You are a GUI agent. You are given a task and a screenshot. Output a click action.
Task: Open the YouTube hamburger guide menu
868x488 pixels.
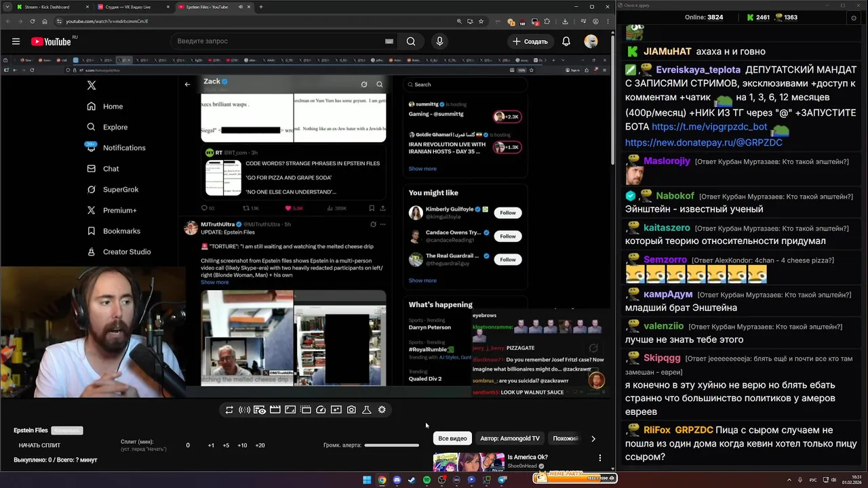(16, 41)
